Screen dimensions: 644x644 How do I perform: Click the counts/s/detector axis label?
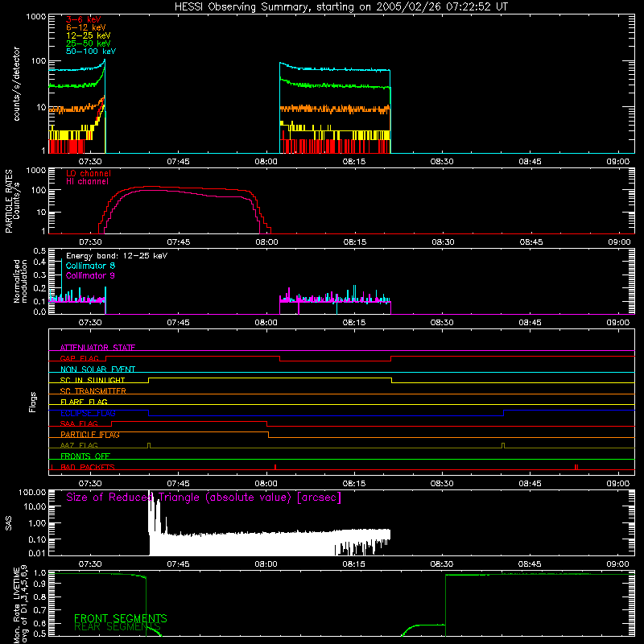pyautogui.click(x=16, y=84)
